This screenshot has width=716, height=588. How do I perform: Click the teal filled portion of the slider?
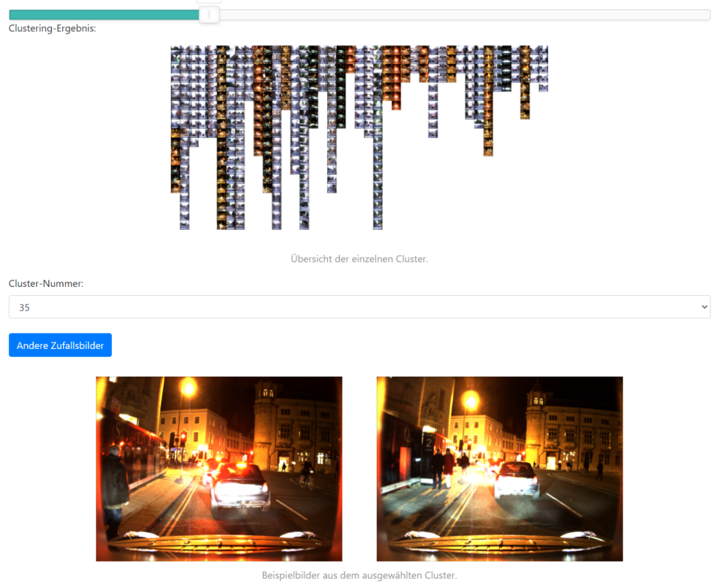click(x=103, y=15)
